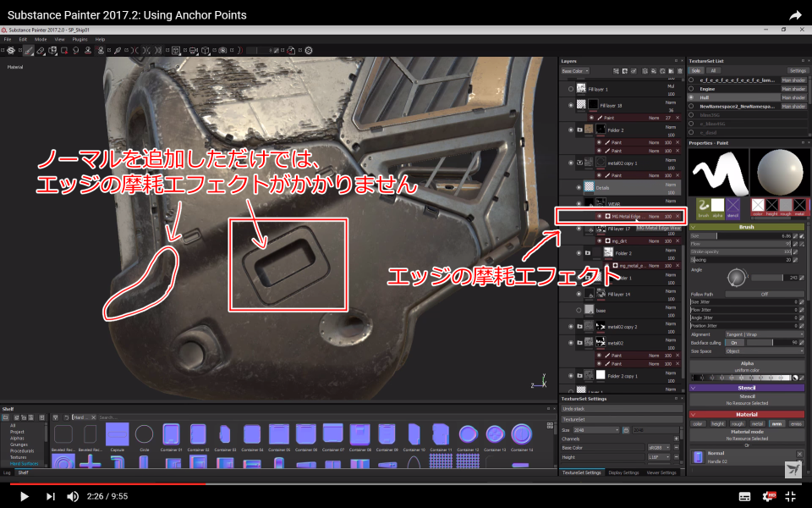Click the add fill layer icon in Layers
The height and width of the screenshot is (508, 812).
click(654, 71)
